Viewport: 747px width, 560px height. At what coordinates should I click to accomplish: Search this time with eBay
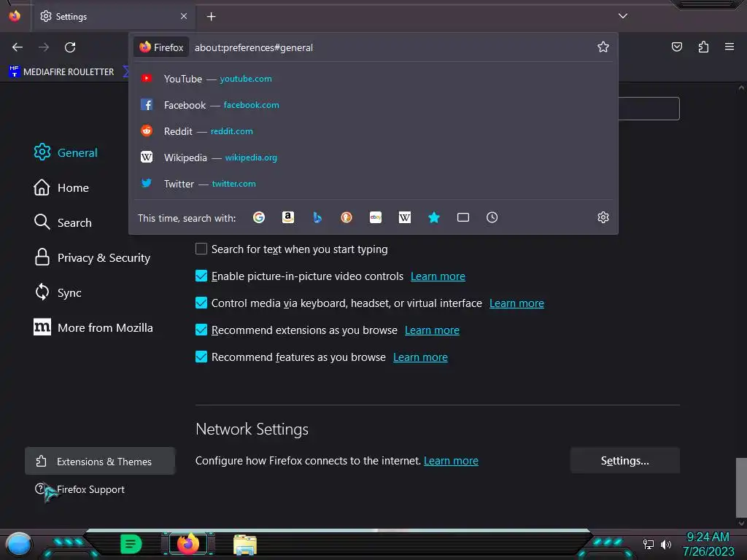pos(376,217)
